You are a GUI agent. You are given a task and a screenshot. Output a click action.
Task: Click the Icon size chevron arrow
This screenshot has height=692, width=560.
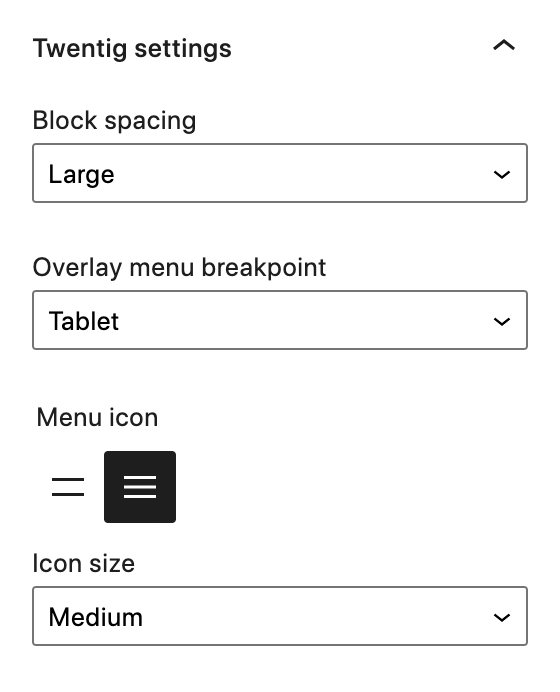pos(502,617)
